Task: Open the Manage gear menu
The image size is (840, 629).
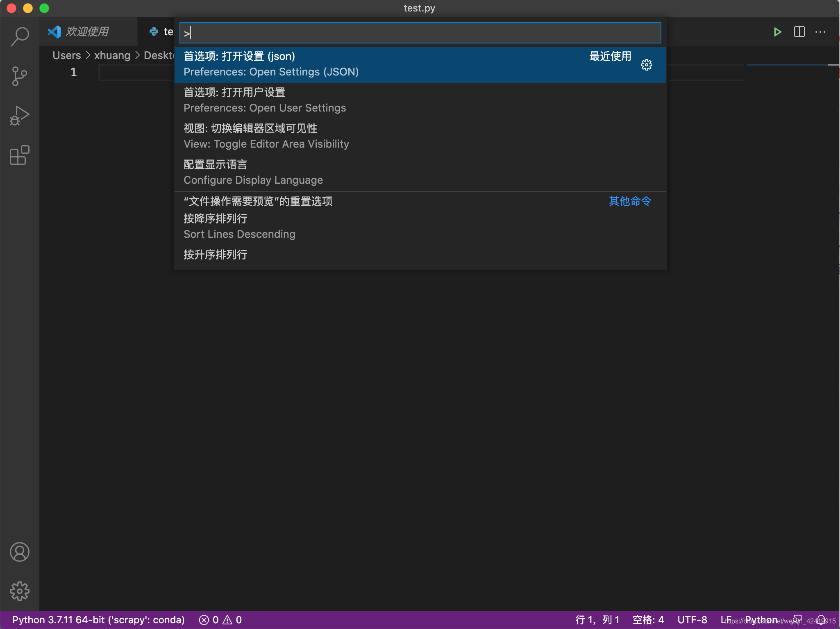Action: point(19,591)
